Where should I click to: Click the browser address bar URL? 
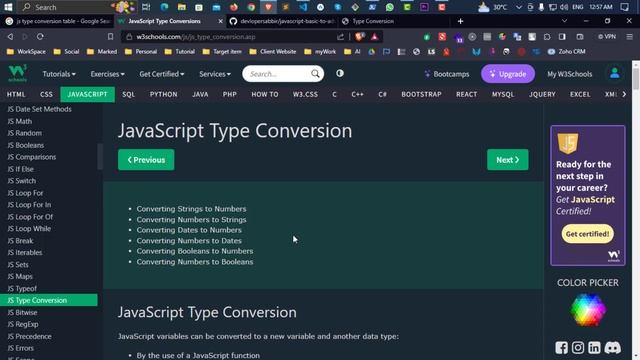pos(196,37)
